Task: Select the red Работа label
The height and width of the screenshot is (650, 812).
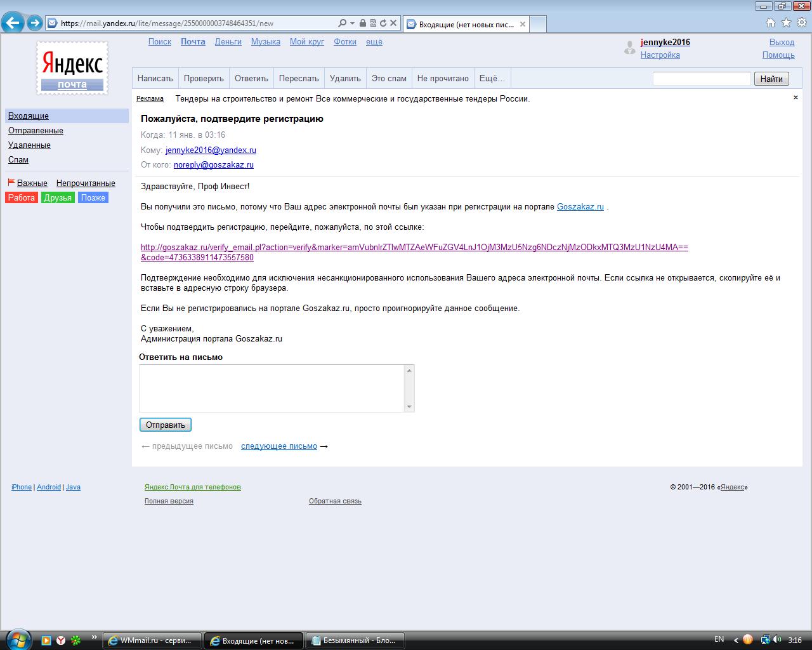Action: [x=22, y=198]
